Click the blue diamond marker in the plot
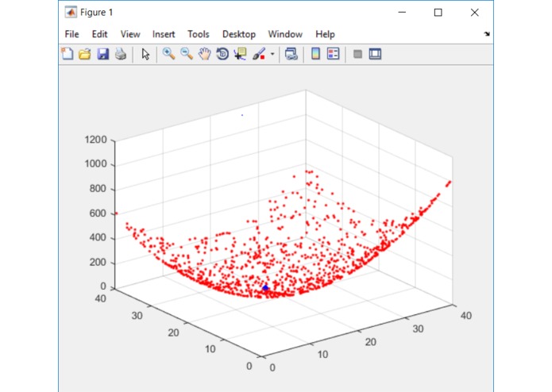 coord(265,287)
